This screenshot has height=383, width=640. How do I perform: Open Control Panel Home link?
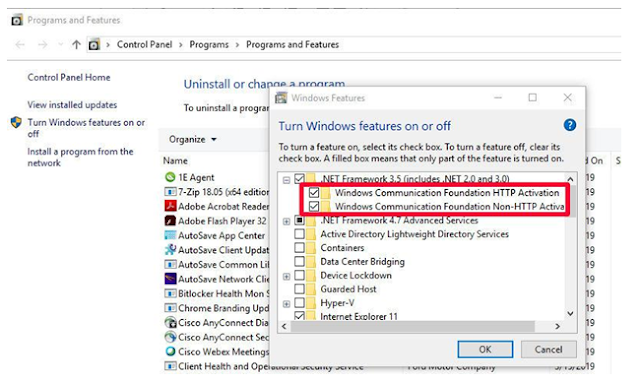tap(69, 77)
